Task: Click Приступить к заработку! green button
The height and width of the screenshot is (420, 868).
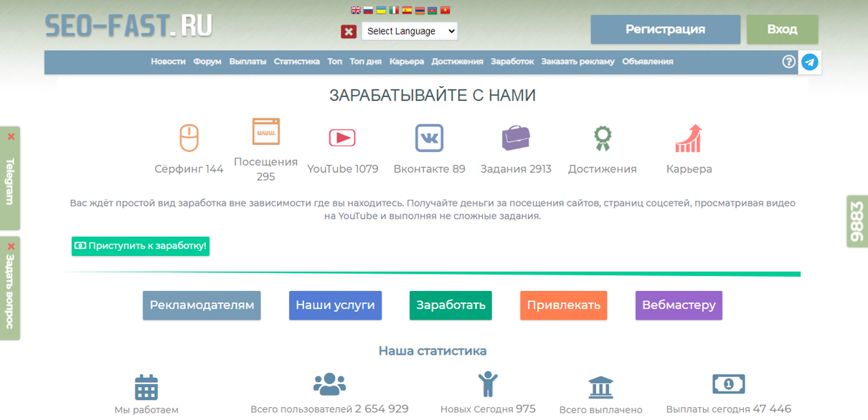Action: click(141, 246)
